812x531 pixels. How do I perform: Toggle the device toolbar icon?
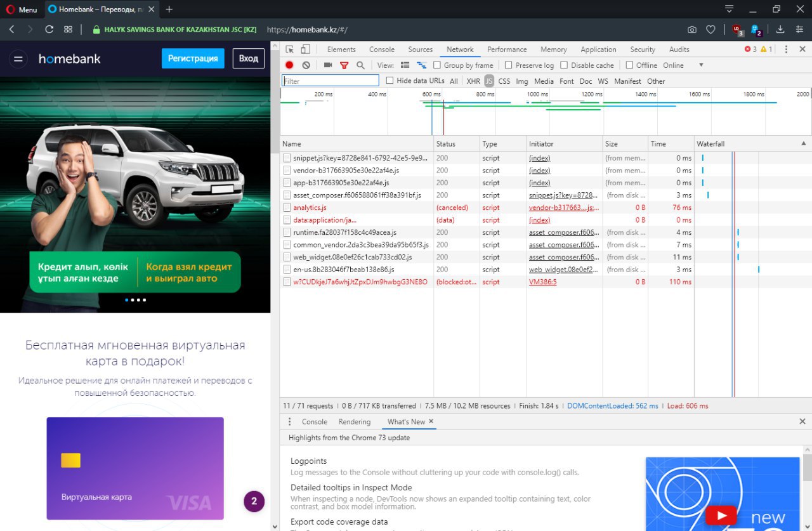tap(306, 49)
